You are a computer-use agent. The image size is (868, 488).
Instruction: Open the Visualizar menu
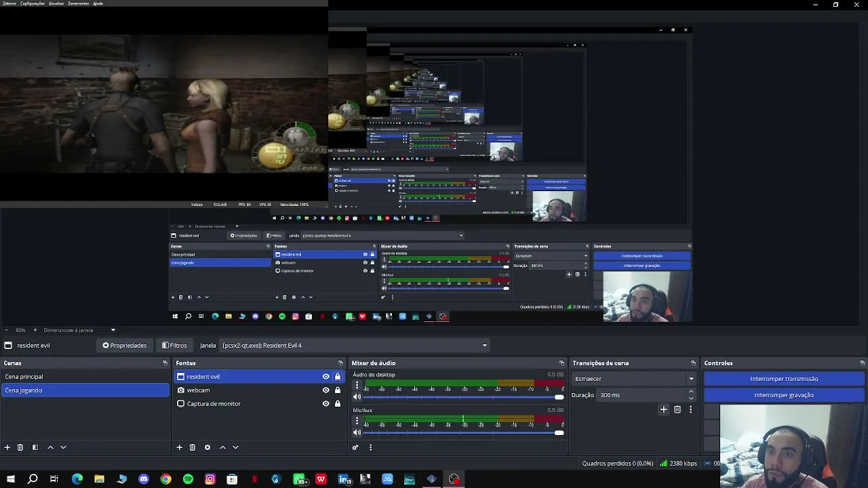tap(56, 3)
